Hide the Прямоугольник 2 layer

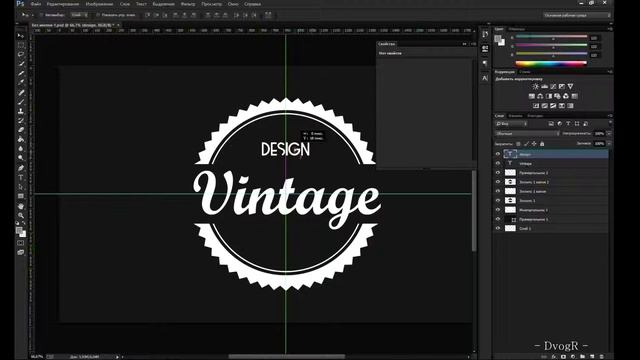(498, 173)
